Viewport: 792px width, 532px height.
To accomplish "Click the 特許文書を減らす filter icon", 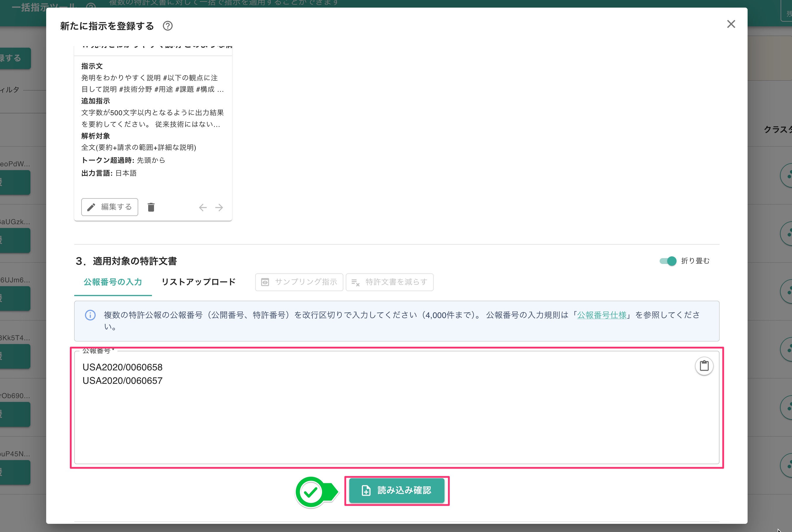I will 355,283.
